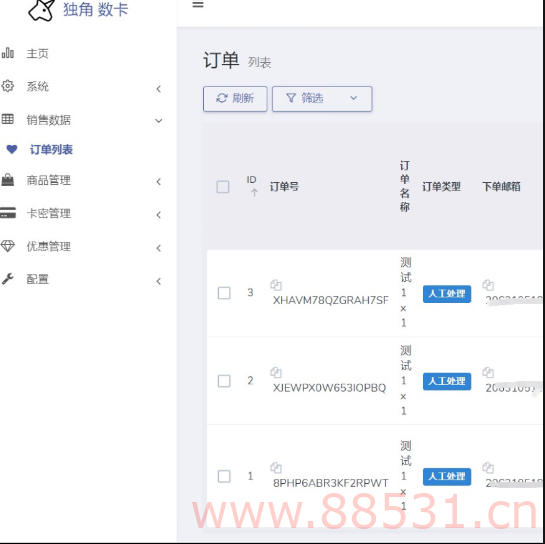Copy the email in order row 2
Screen dimensions: 545x544
488,373
